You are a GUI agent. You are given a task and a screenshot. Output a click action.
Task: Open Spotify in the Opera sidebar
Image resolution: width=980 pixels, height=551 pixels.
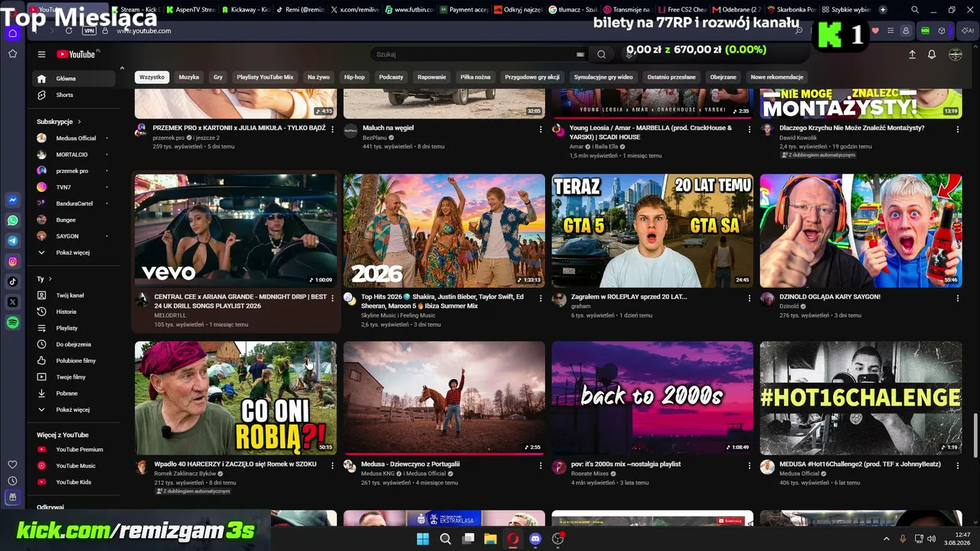(x=12, y=323)
